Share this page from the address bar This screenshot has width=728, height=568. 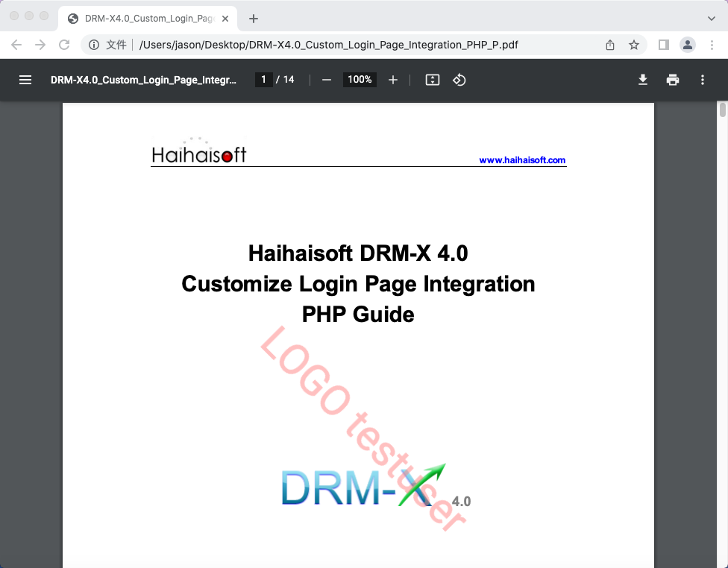610,45
